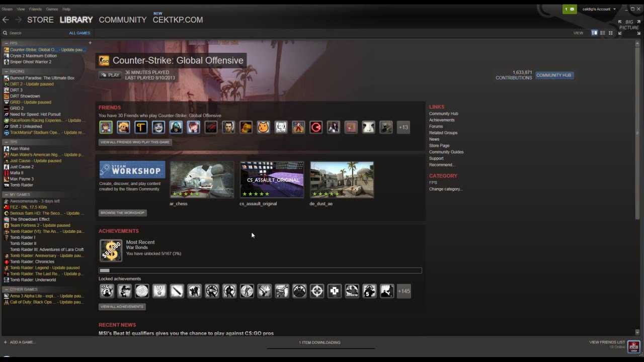The height and width of the screenshot is (362, 644).
Task: Open cektkp's Account dropdown
Action: (x=599, y=9)
